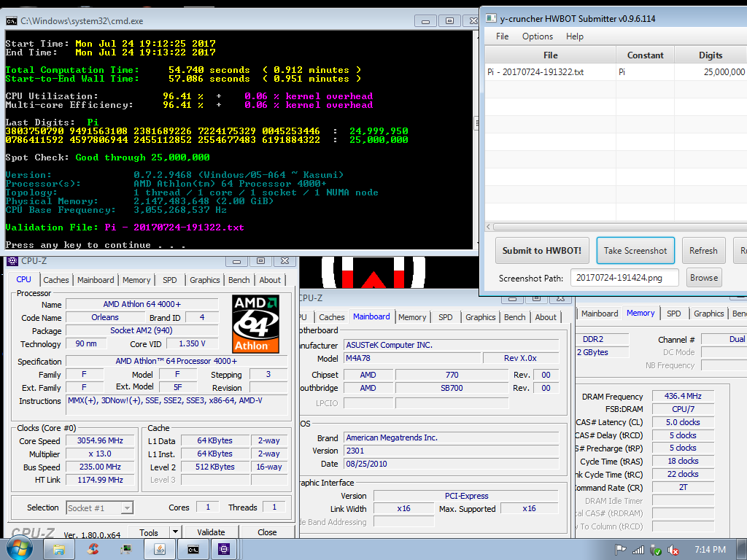Select Mainboard tab in the ASUSTeK CPU-Z window

[371, 316]
